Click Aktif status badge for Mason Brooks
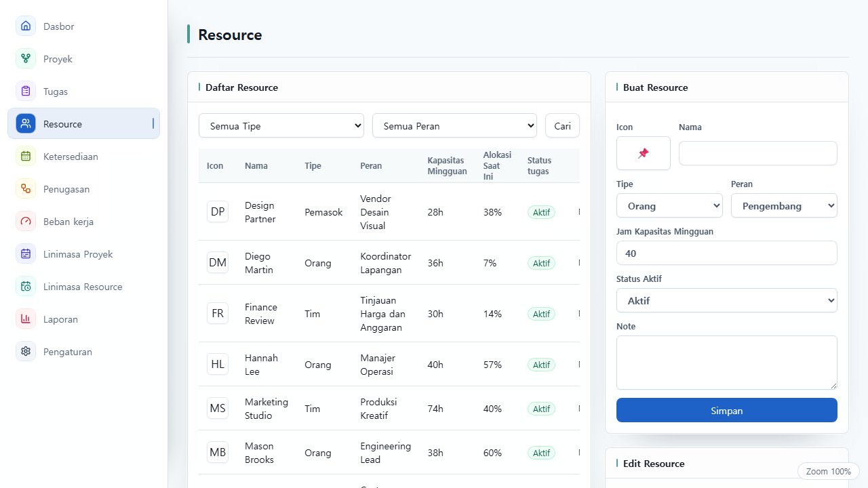This screenshot has width=868, height=488. coord(541,453)
